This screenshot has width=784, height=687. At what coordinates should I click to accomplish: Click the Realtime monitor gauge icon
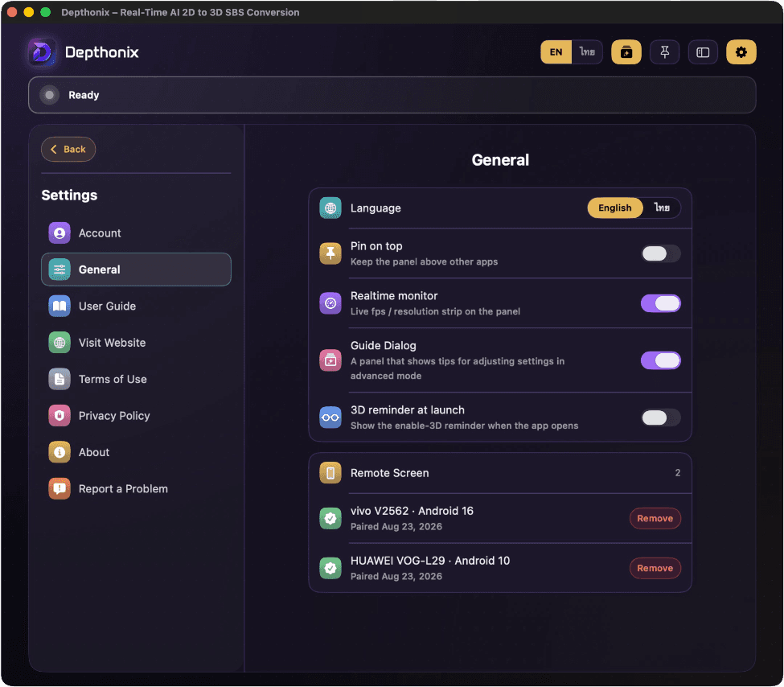click(330, 303)
